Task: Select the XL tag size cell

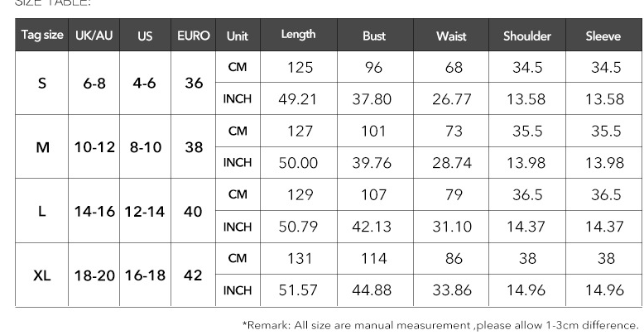Action: coord(42,275)
